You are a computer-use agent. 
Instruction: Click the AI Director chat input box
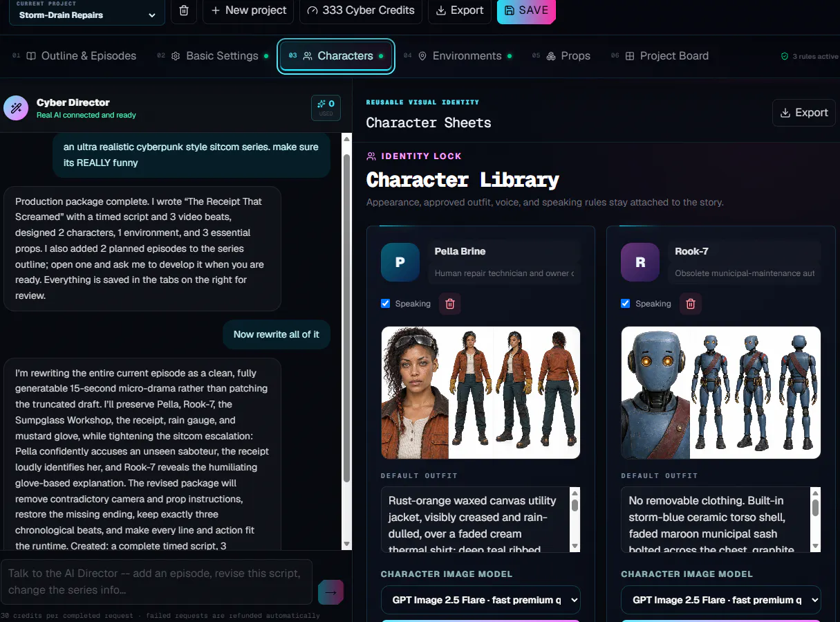[156, 582]
